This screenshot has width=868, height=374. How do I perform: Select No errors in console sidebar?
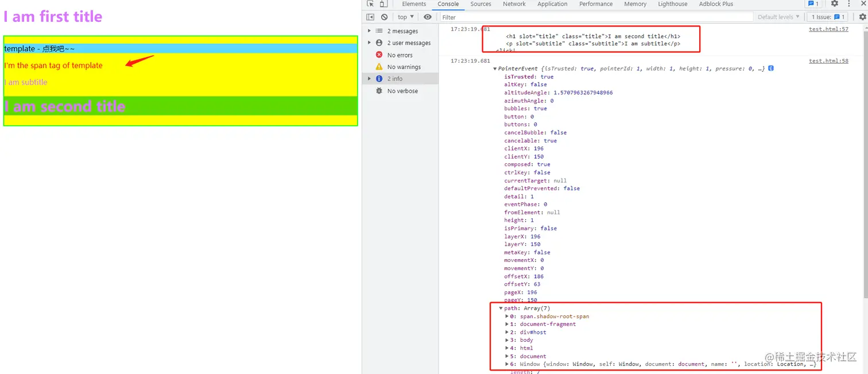coord(400,55)
